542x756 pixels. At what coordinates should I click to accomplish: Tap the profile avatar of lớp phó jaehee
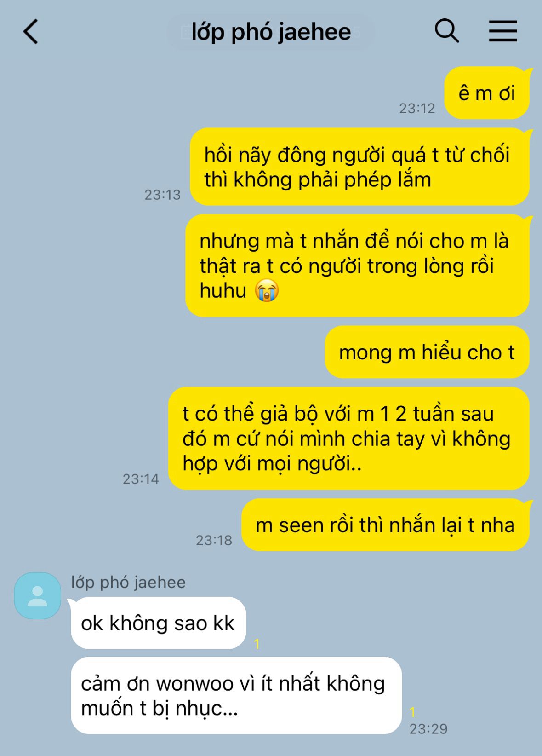point(38,595)
